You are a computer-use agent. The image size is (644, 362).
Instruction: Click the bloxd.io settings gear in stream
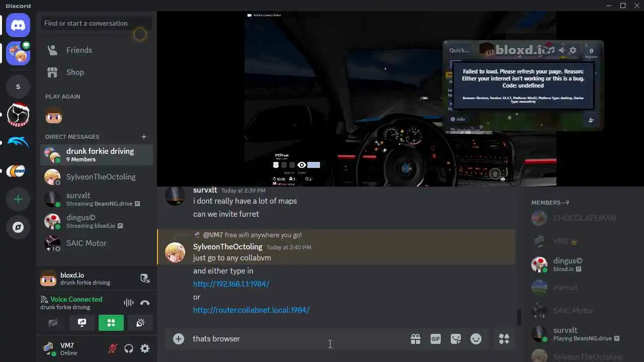pyautogui.click(x=573, y=50)
